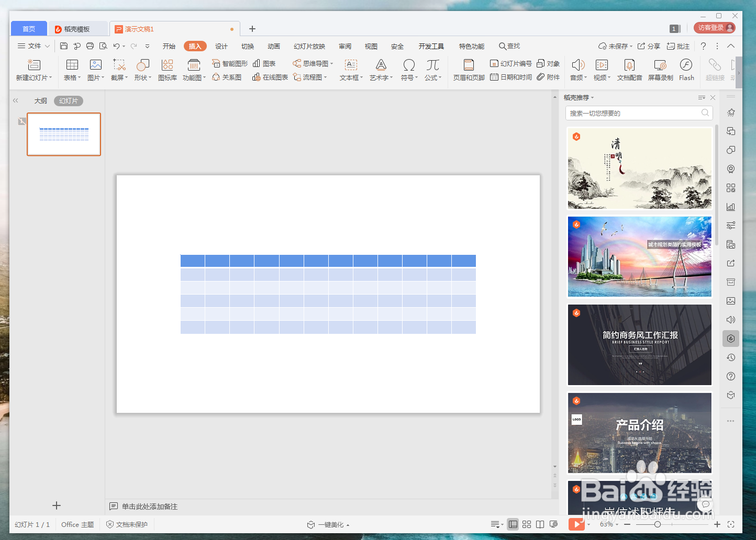Open the 简约商务风工作汇报 template
The width and height of the screenshot is (756, 540).
[x=640, y=345]
